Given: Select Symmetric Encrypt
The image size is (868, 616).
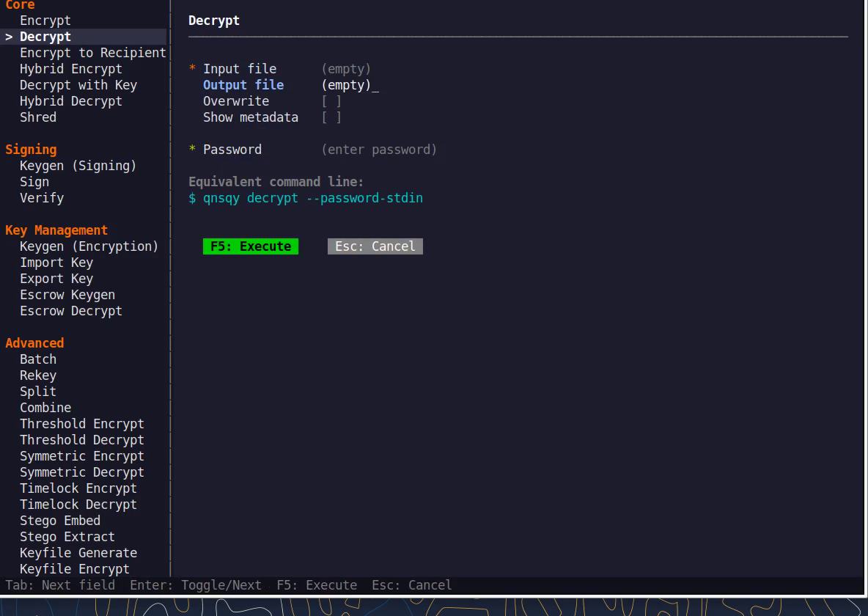Looking at the screenshot, I should [82, 455].
